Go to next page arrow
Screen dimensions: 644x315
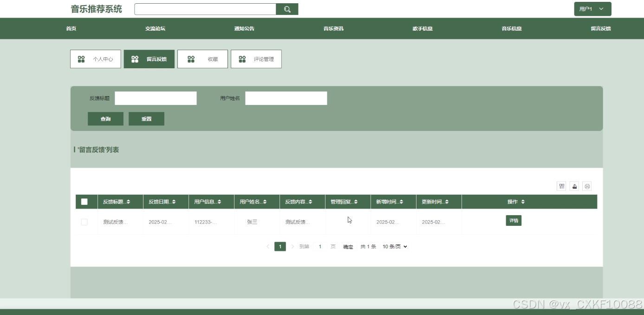click(293, 247)
